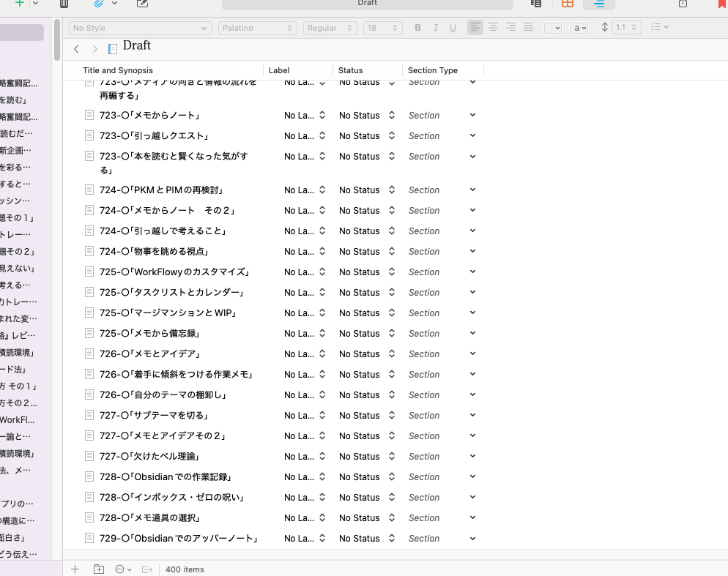Go back in editor history
This screenshot has width=728, height=576.
(x=77, y=49)
